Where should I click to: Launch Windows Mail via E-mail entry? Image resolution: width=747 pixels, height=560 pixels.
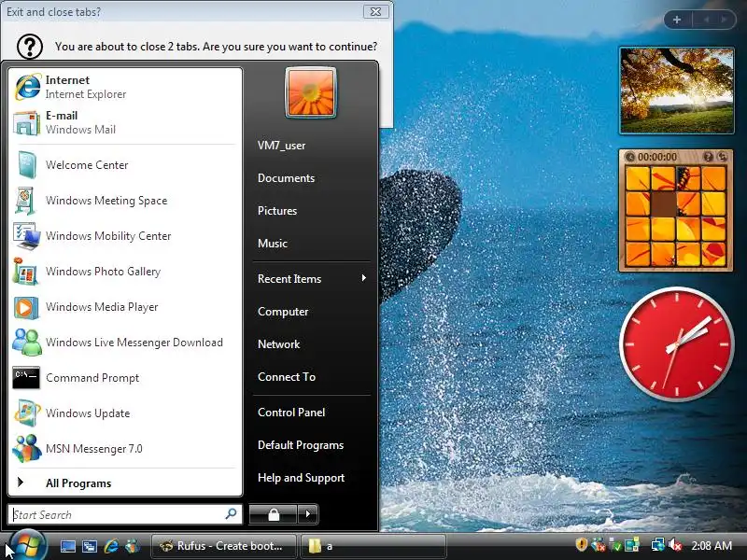click(125, 122)
